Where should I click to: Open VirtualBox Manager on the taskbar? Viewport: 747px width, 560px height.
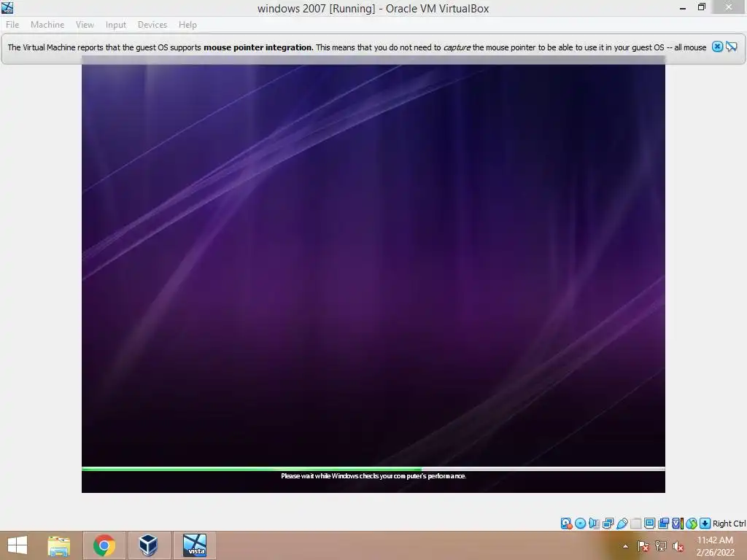coord(149,545)
